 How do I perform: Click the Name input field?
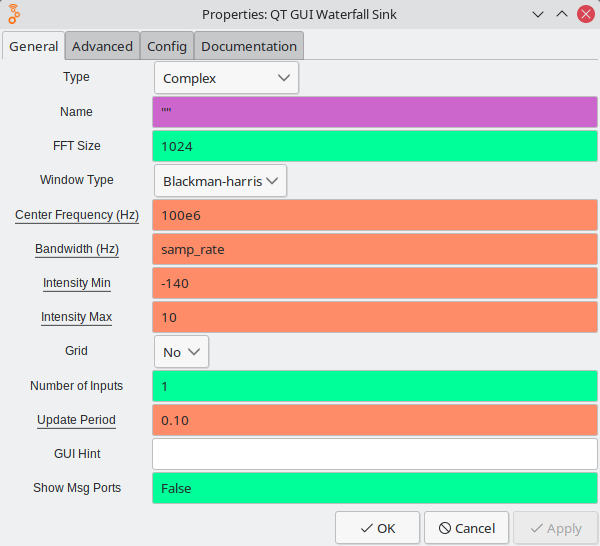click(x=374, y=112)
